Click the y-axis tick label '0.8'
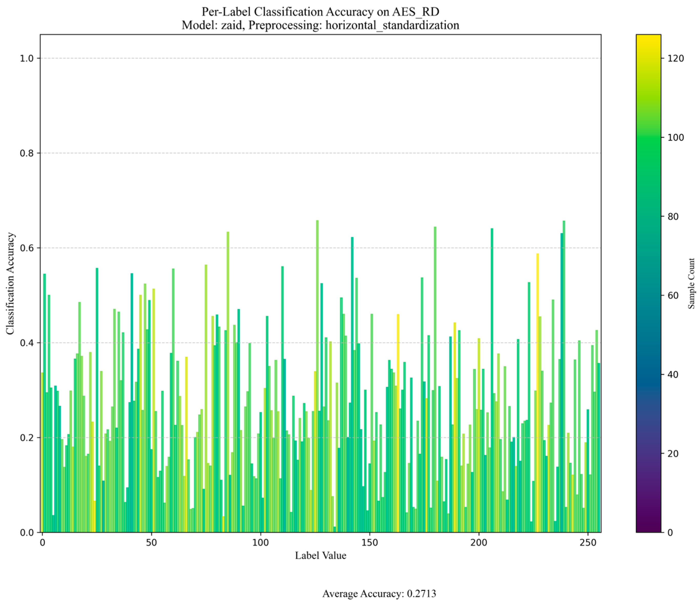Viewport: 700px width, 604px height. [27, 153]
